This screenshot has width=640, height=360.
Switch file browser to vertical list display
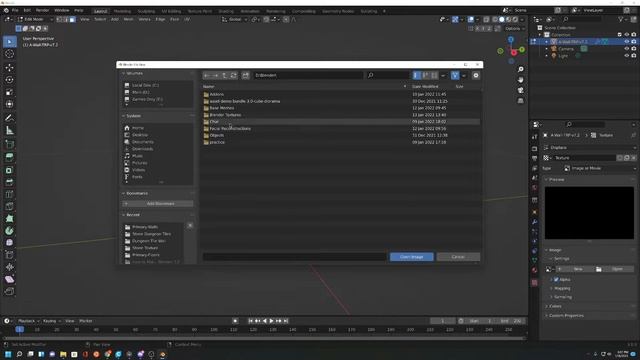[x=416, y=76]
